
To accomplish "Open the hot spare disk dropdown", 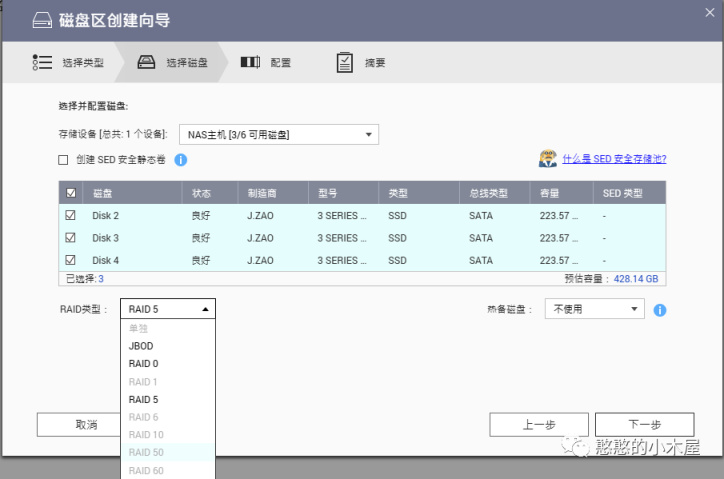I will (595, 309).
